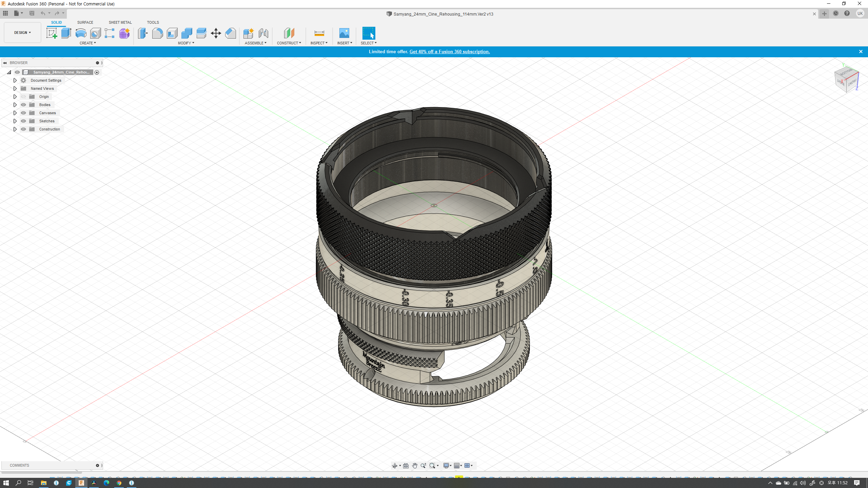The width and height of the screenshot is (868, 488).
Task: Click the Insert image icon
Action: click(x=344, y=33)
